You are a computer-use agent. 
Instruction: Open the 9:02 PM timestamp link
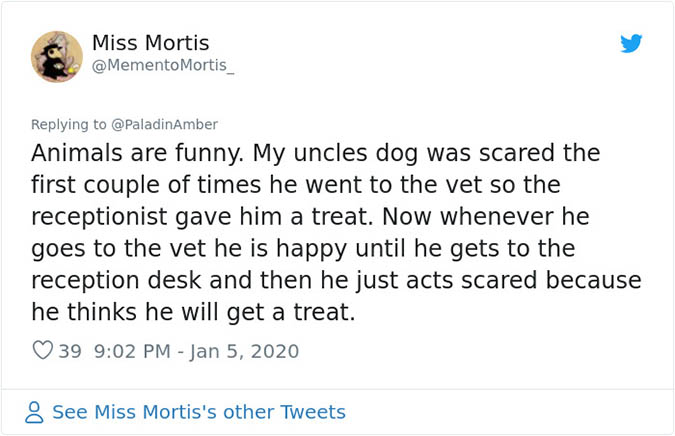click(x=133, y=351)
